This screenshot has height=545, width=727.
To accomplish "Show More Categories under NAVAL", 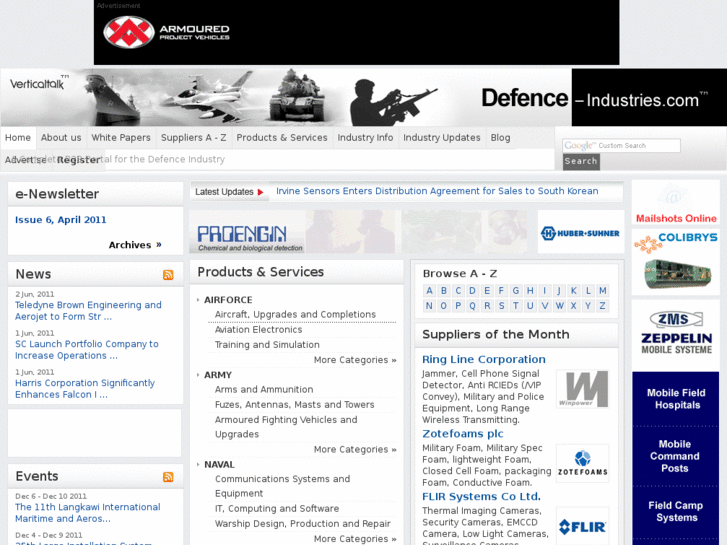I will point(355,539).
